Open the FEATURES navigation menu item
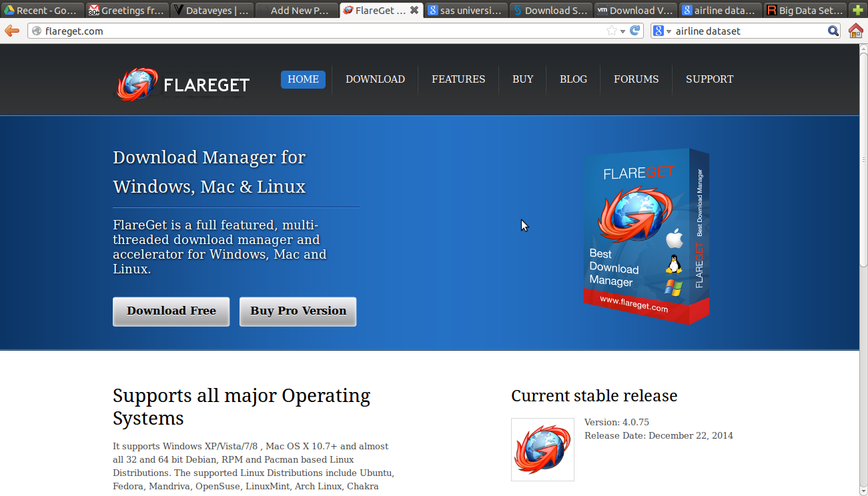Image resolution: width=868 pixels, height=496 pixels. click(458, 79)
